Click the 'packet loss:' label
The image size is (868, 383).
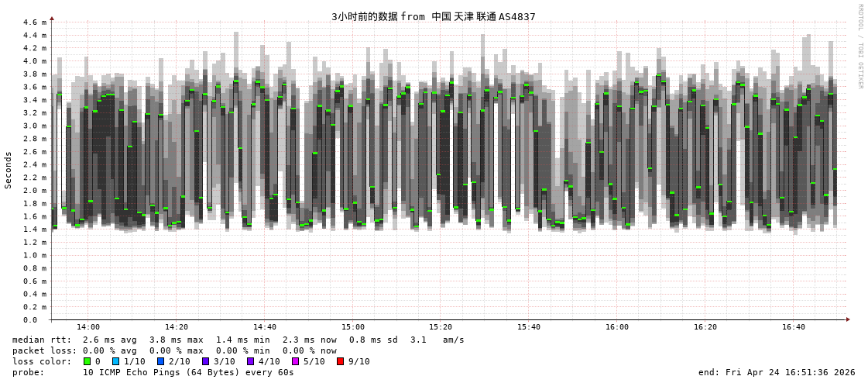[x=44, y=350]
